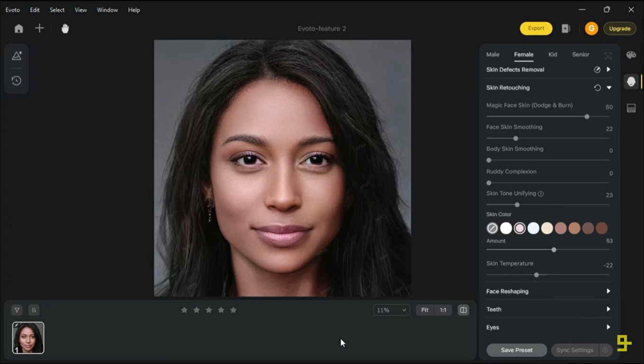
Task: Reset the Skin Retouching settings
Action: click(598, 87)
